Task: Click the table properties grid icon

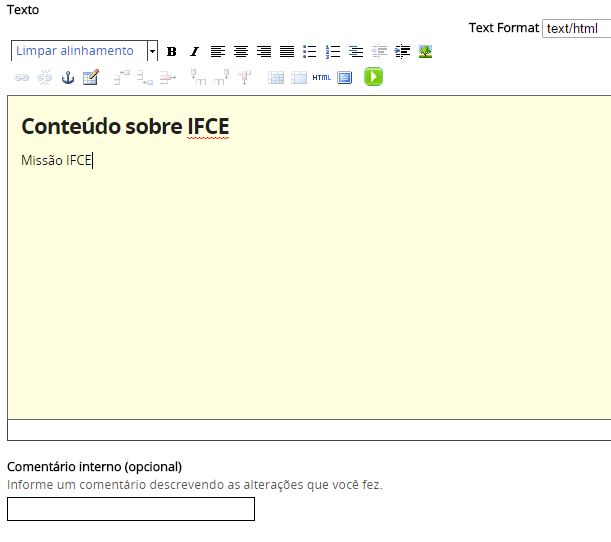Action: pyautogui.click(x=276, y=78)
